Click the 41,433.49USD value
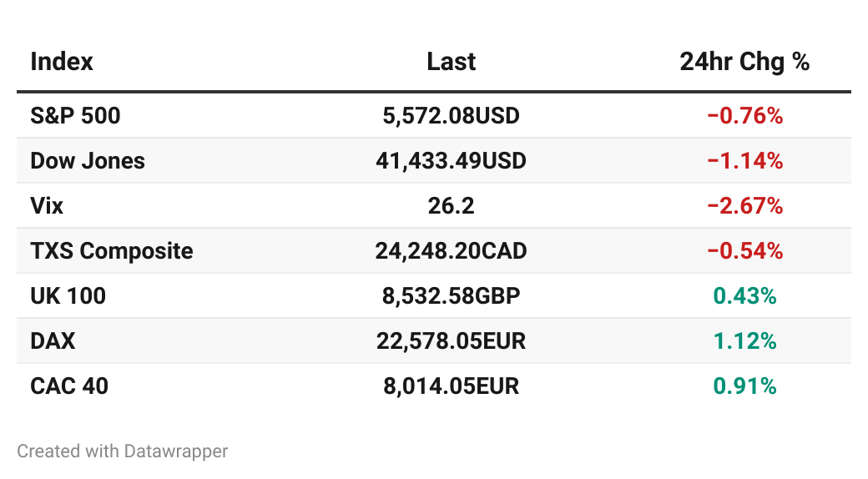Image resolution: width=868 pixels, height=479 pixels. 452,160
